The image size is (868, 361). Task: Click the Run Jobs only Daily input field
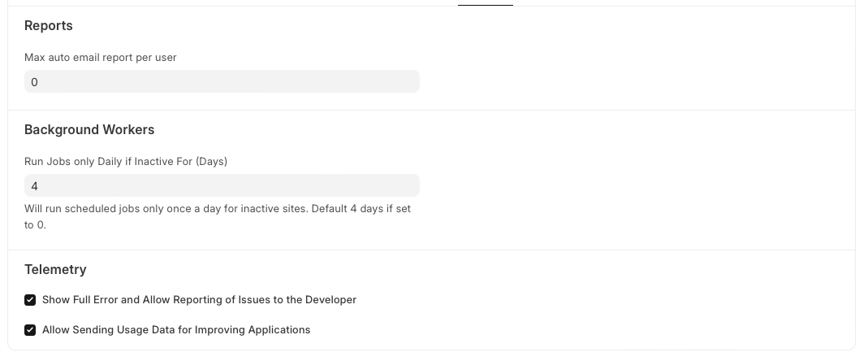pos(222,185)
